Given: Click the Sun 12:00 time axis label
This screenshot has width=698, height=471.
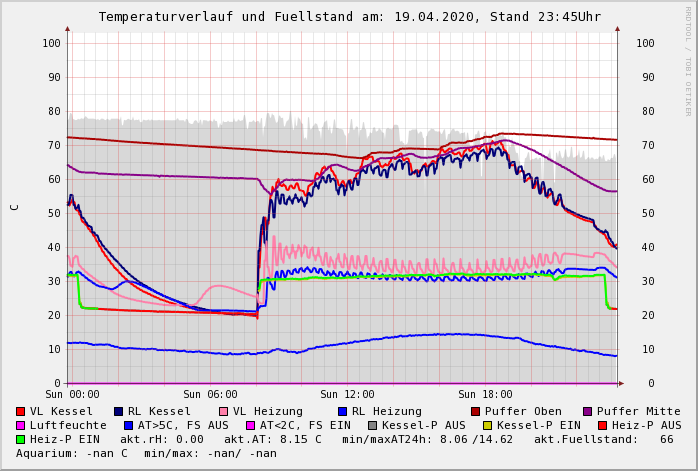Looking at the screenshot, I should point(347,395).
